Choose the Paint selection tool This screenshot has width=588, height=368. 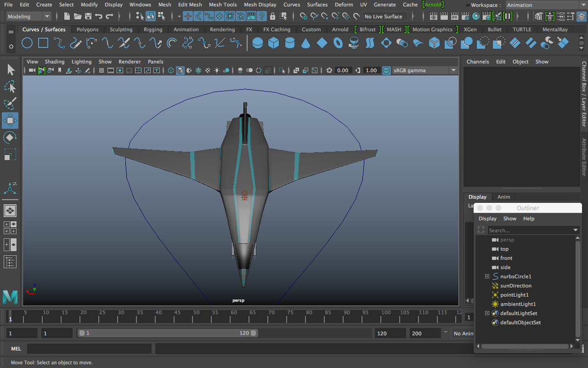click(x=10, y=103)
